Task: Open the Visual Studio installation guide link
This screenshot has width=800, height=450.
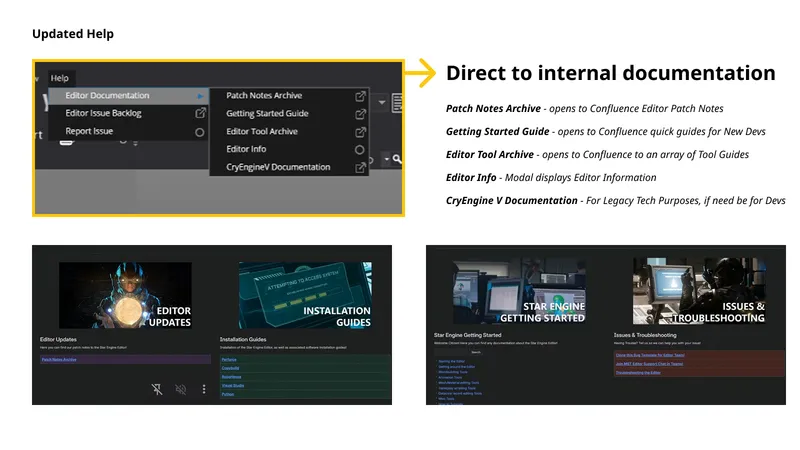Action: click(x=233, y=386)
